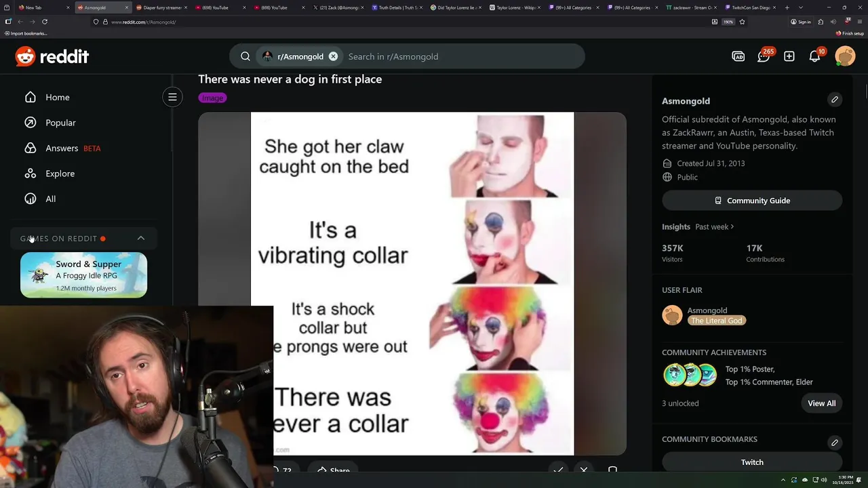The height and width of the screenshot is (488, 868).
Task: Open All in sidebar
Action: [x=50, y=199]
